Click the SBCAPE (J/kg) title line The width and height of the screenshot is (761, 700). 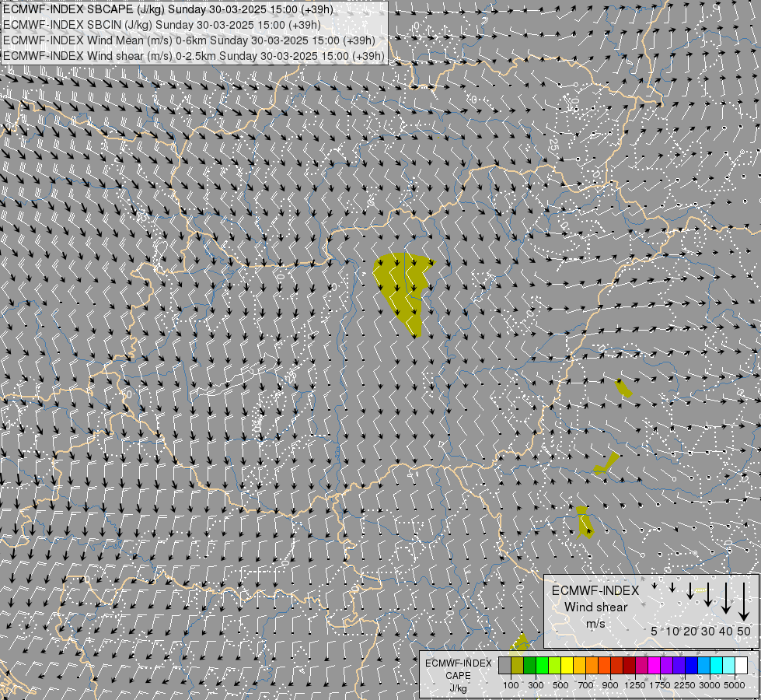[x=169, y=9]
